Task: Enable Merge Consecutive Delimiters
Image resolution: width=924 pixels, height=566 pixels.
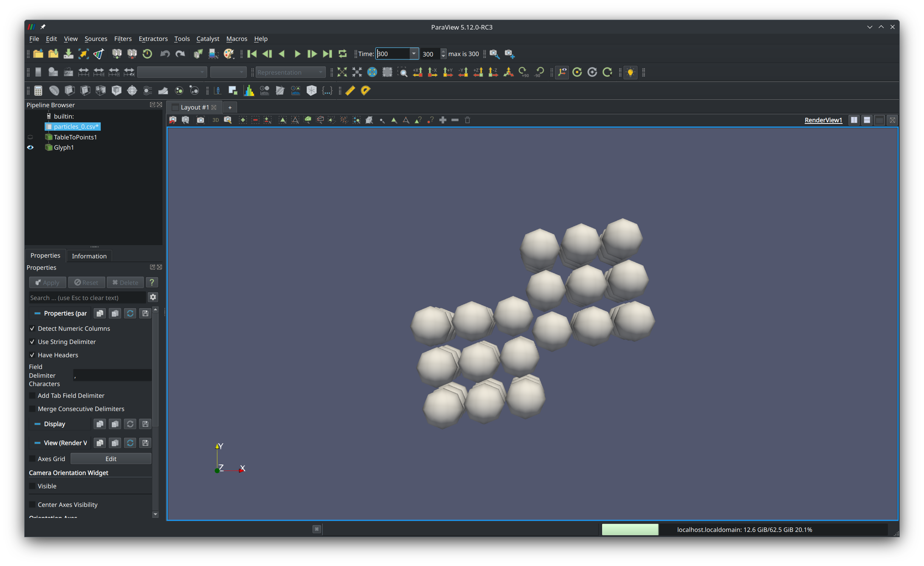Action: tap(32, 409)
